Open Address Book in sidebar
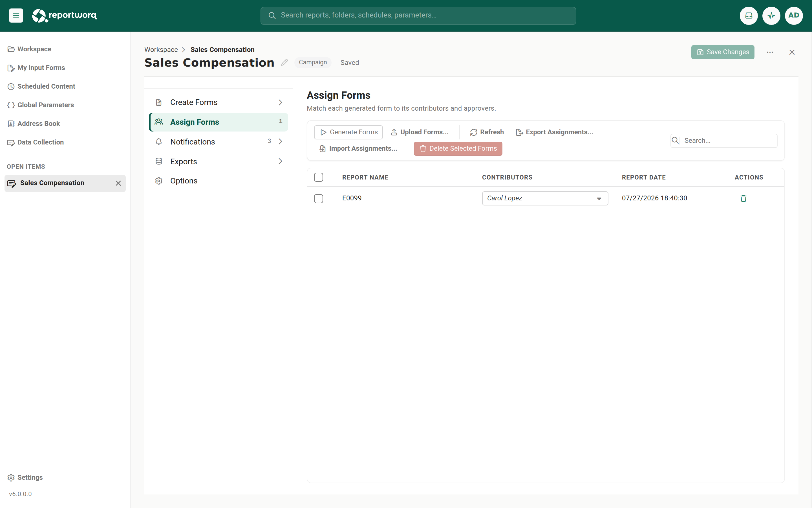The image size is (812, 508). [x=34, y=124]
